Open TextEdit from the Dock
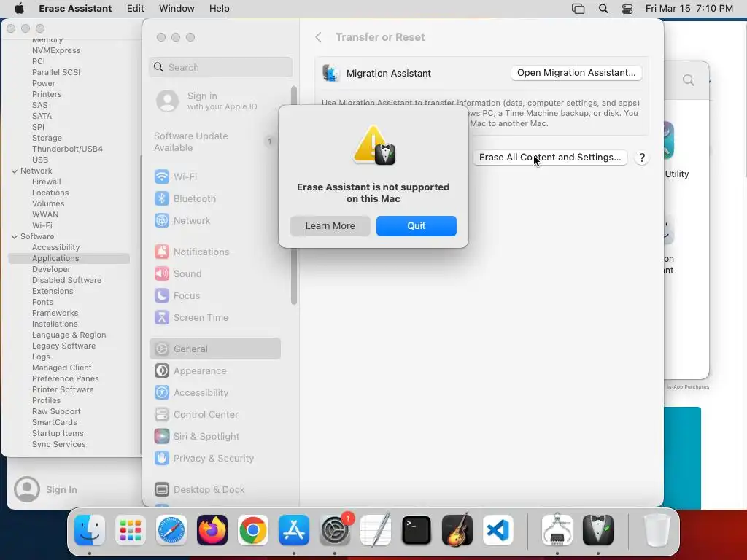The width and height of the screenshot is (747, 560). (x=376, y=530)
